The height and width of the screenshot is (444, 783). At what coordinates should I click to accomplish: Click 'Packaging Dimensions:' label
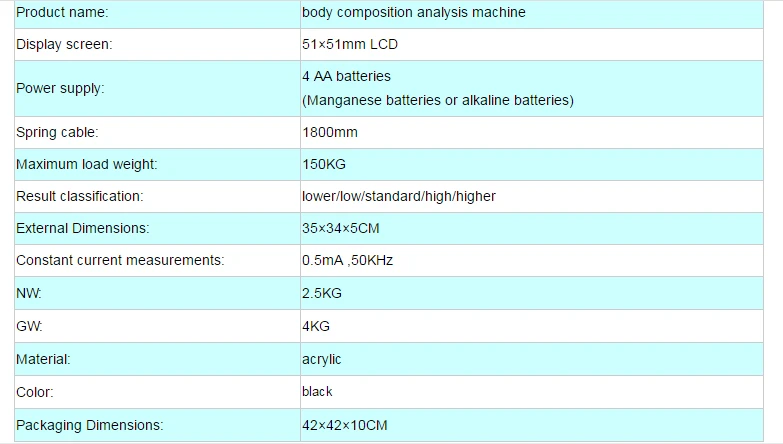[x=89, y=426]
